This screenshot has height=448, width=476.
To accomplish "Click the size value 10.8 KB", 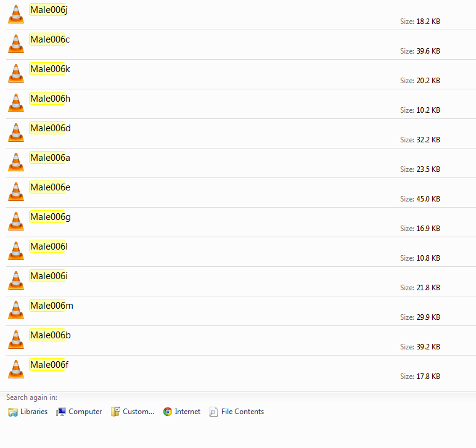I will tap(428, 258).
